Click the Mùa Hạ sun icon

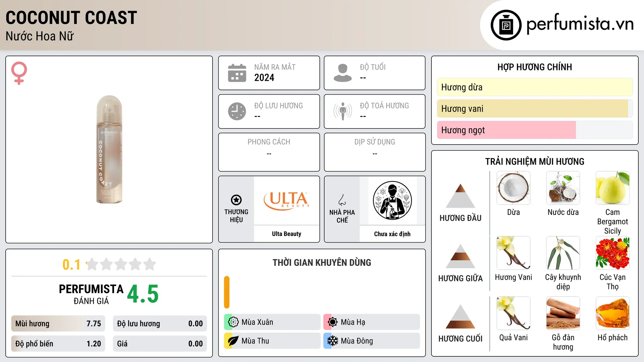(333, 322)
